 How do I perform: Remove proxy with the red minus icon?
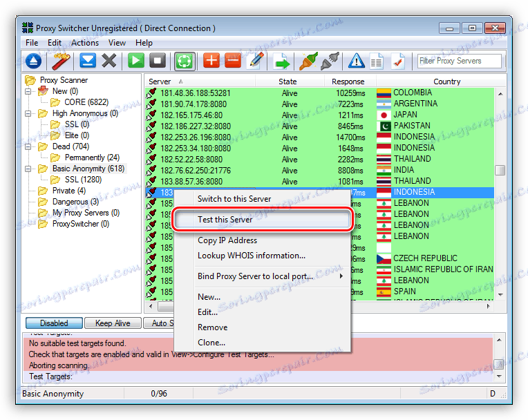tap(233, 61)
